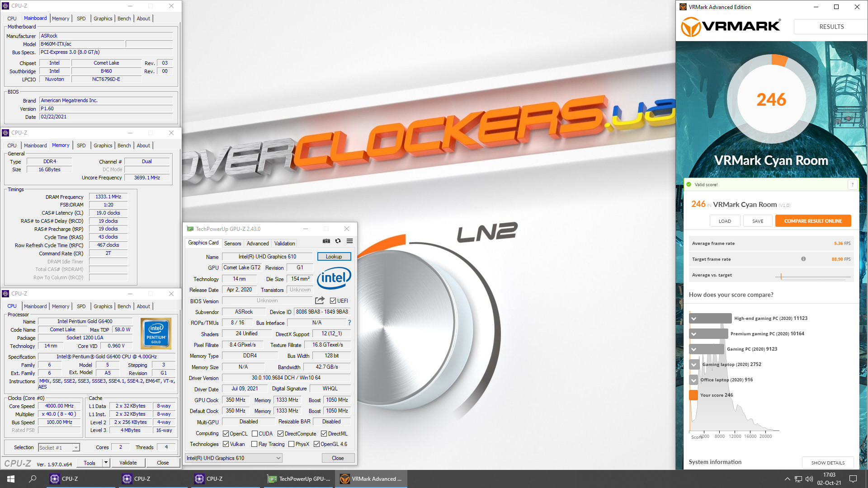
Task: Click network tray icon
Action: tap(798, 479)
